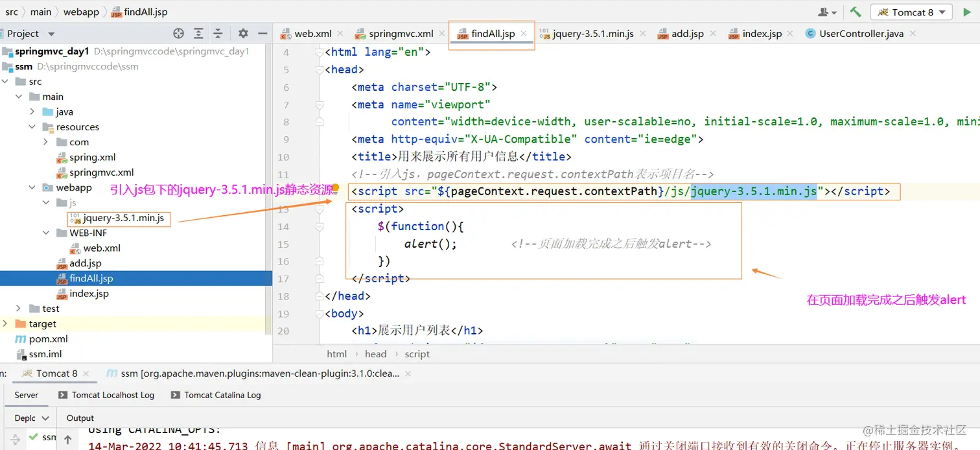The width and height of the screenshot is (980, 450).
Task: Open the Tomcat 8 run tool tab
Action: click(x=50, y=373)
